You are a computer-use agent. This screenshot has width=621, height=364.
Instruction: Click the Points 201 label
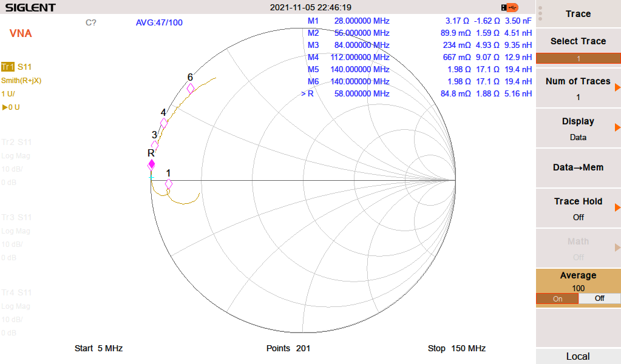(288, 348)
